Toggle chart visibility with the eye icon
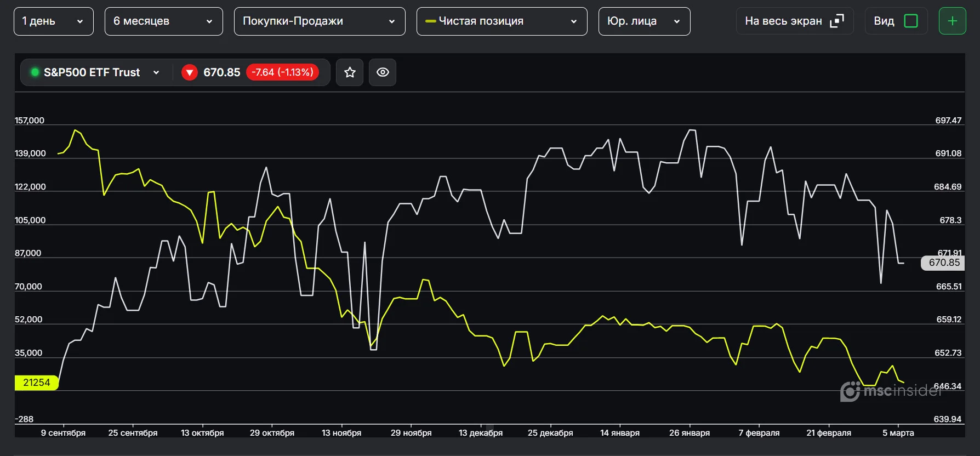Viewport: 980px width, 456px height. click(383, 72)
